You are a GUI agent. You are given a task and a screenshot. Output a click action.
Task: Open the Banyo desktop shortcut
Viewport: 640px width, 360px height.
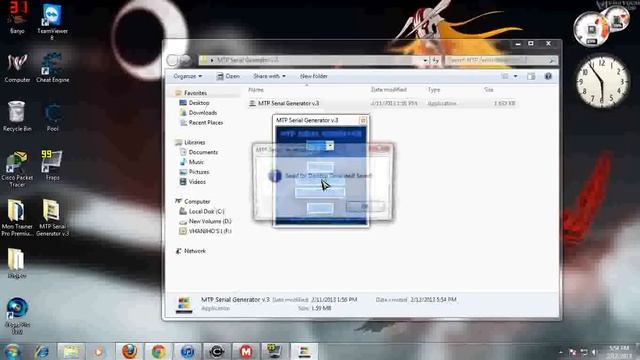click(17, 18)
